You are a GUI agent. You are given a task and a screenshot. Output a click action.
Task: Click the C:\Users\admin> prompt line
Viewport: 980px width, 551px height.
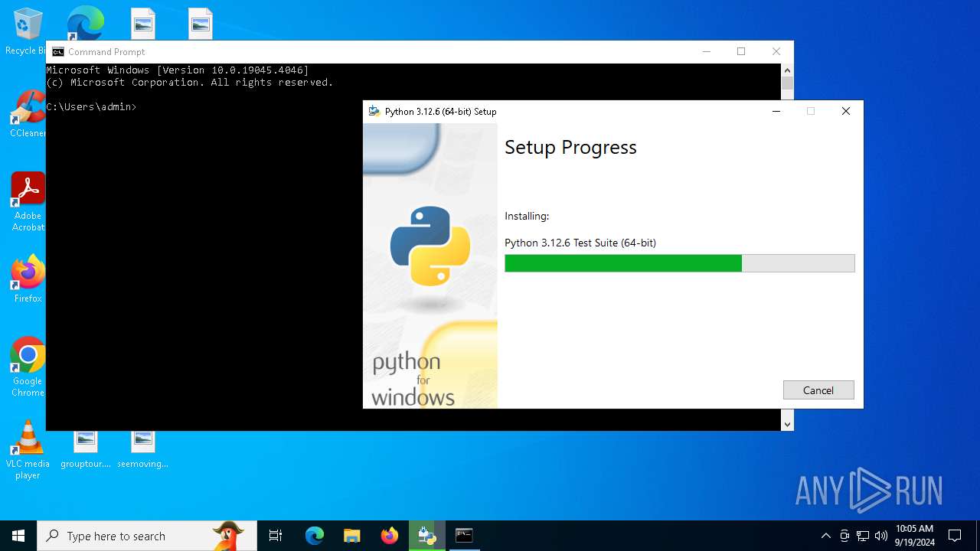click(x=92, y=107)
